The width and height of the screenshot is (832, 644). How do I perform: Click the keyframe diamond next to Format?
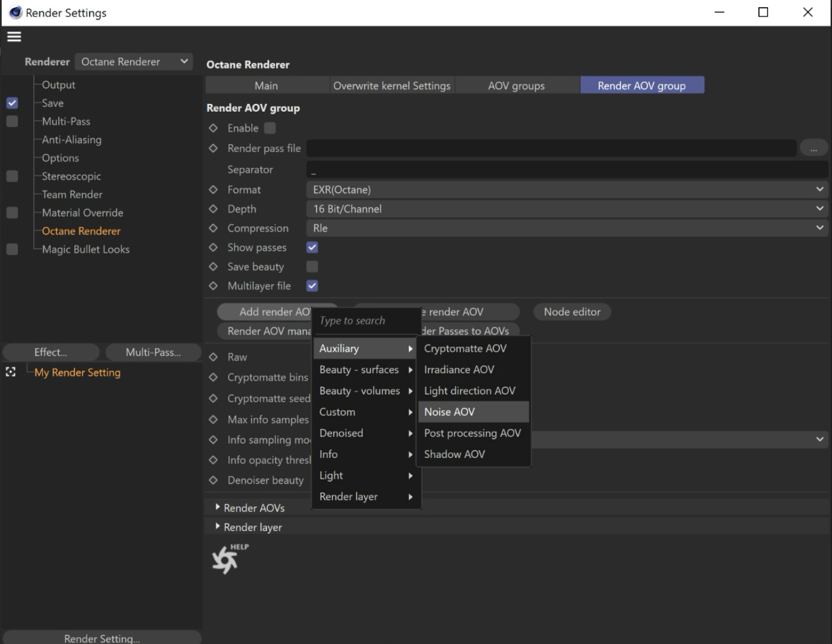[x=213, y=190]
